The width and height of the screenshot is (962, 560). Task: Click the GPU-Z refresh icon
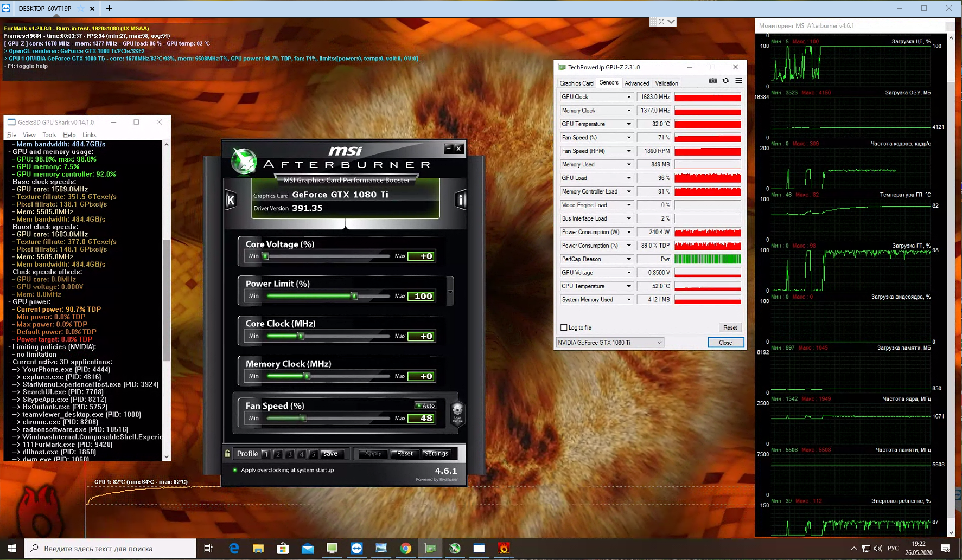pyautogui.click(x=726, y=81)
